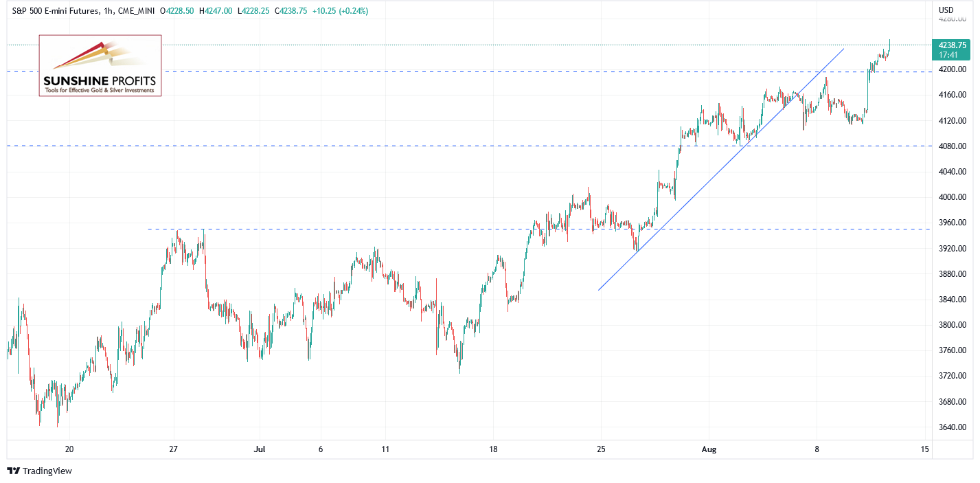Click the TradingView logo icon
980x483 pixels.
14,471
